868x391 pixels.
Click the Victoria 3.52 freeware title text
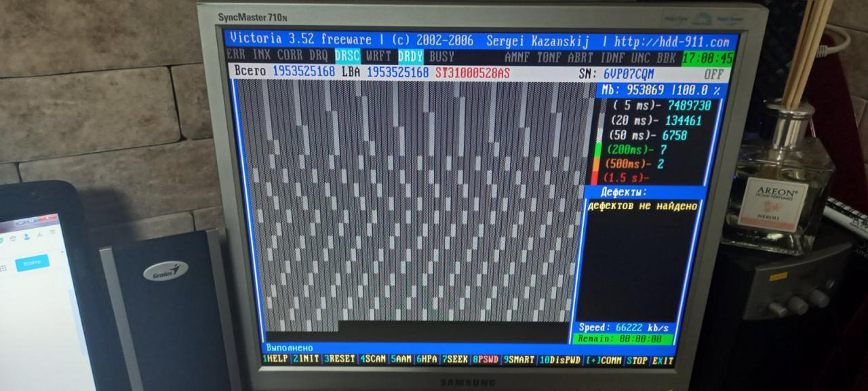click(x=301, y=39)
